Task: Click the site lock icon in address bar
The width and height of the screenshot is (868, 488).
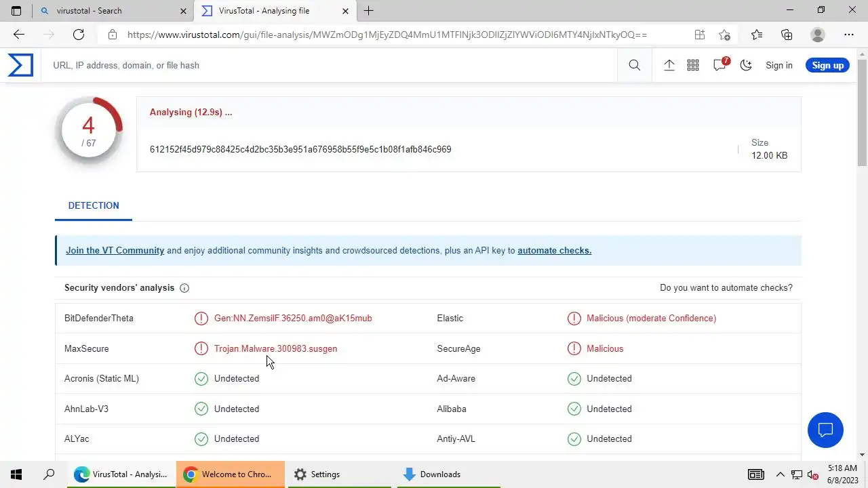Action: coord(113,35)
